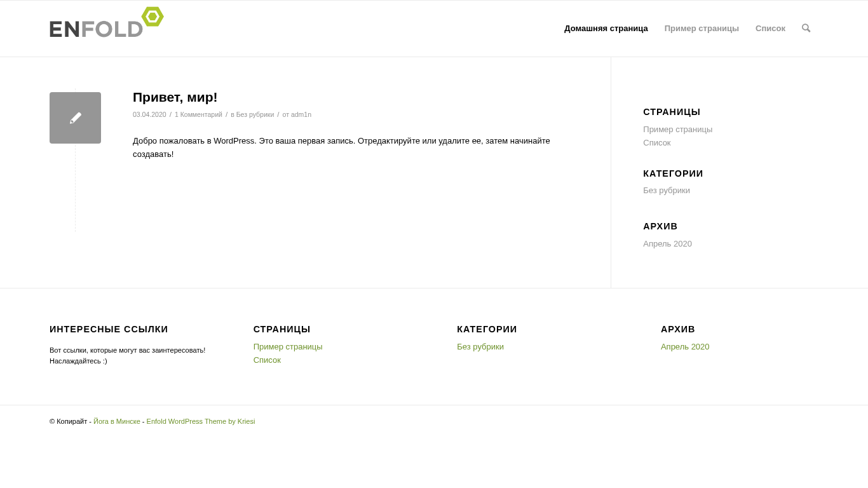Click Список in the sidebar pages
The width and height of the screenshot is (868, 488).
[x=656, y=143]
